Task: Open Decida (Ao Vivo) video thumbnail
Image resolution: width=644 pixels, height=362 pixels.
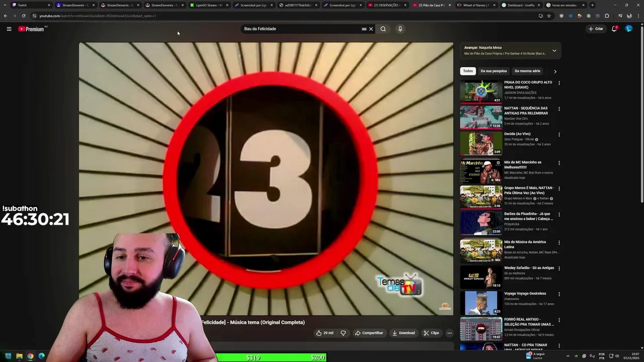Action: point(481,143)
